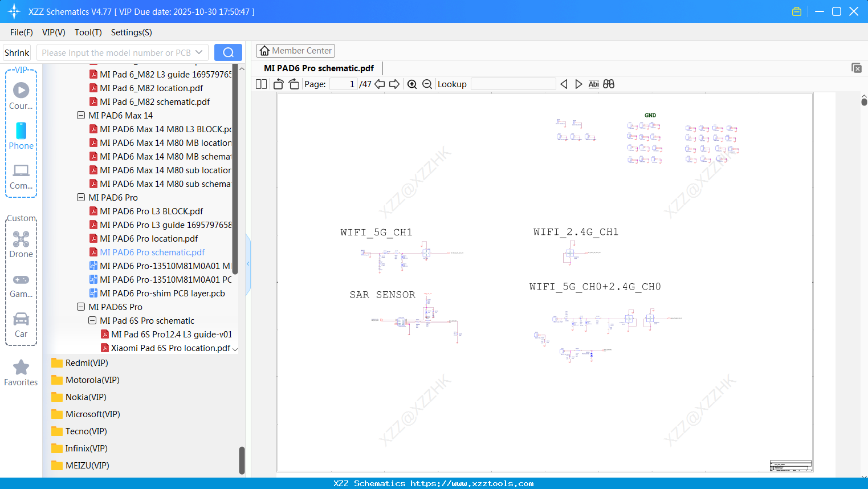Click the PCB icon of MI PAD6 Pro-shim
Viewport: 868px width, 489px height.
pos(93,294)
